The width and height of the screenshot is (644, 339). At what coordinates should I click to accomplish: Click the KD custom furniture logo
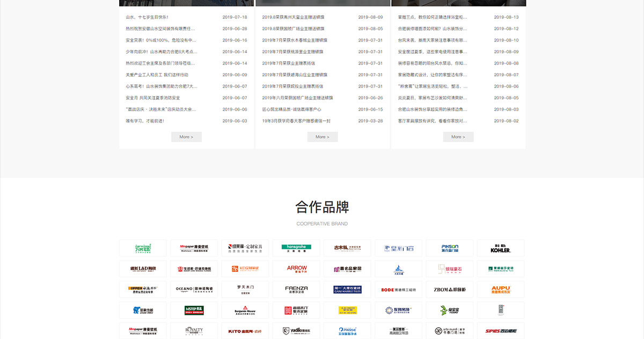click(245, 269)
